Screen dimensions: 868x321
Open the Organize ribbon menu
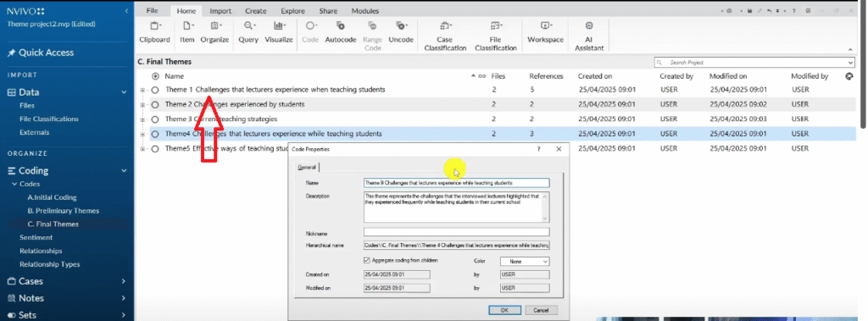click(x=214, y=32)
